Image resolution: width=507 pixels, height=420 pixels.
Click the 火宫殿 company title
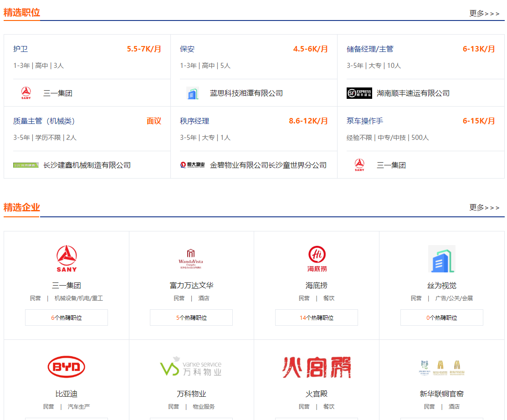(x=317, y=394)
